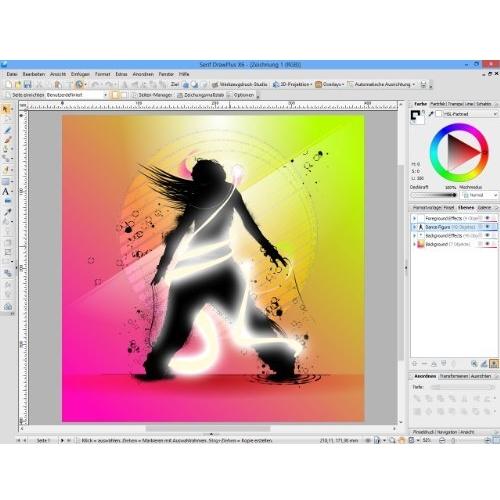Click the horizontal canvas scrollbar
The image size is (500, 500).
coord(208,428)
